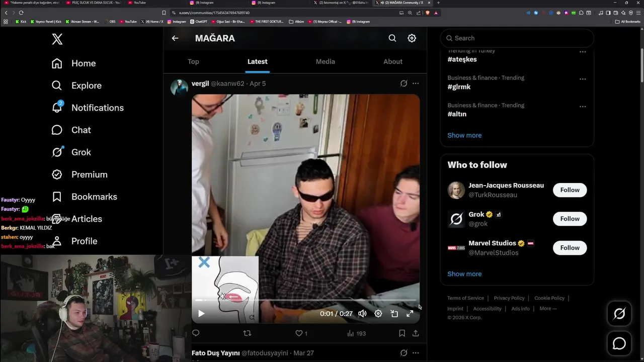The height and width of the screenshot is (362, 644).
Task: Reply to vergil's post
Action: click(196, 333)
